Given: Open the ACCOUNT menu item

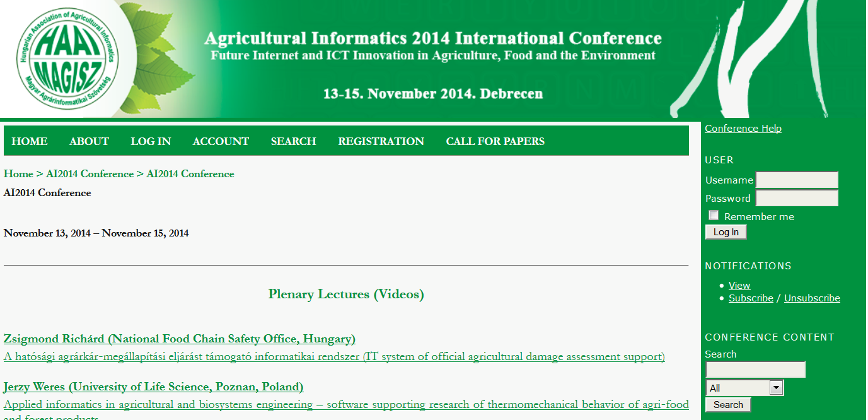Looking at the screenshot, I should point(221,141).
